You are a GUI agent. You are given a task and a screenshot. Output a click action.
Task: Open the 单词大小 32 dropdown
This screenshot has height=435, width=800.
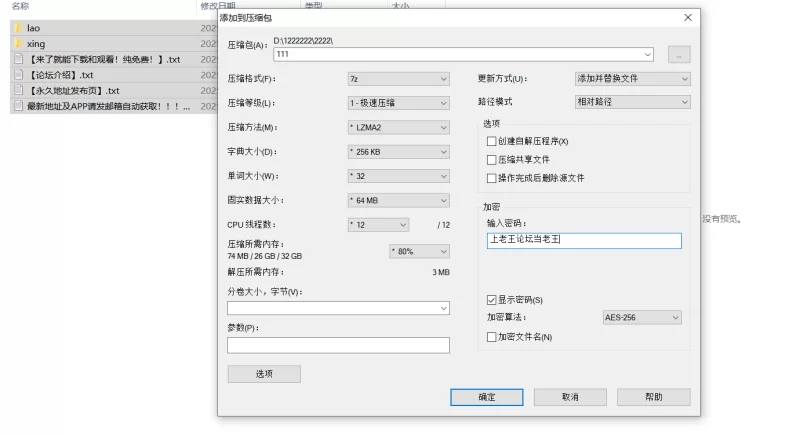click(x=398, y=176)
